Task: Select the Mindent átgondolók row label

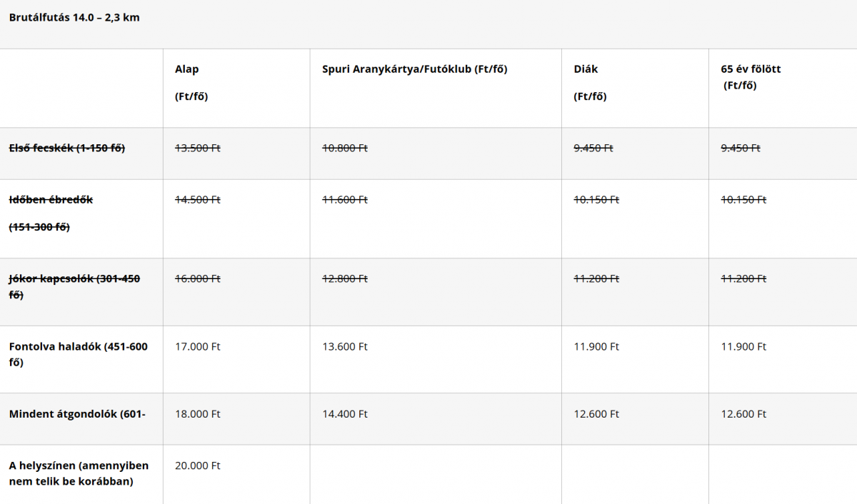Action: (x=77, y=414)
